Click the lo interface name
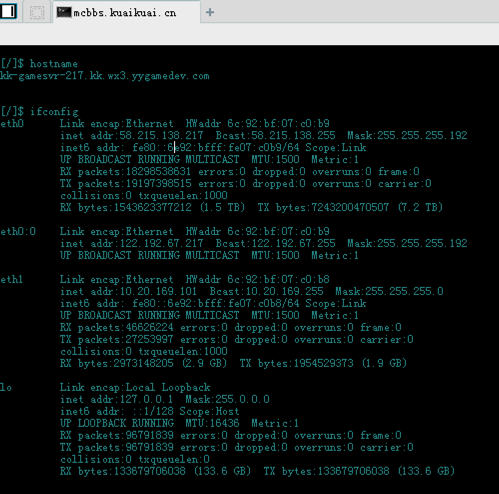This screenshot has height=494, width=499. [6, 387]
